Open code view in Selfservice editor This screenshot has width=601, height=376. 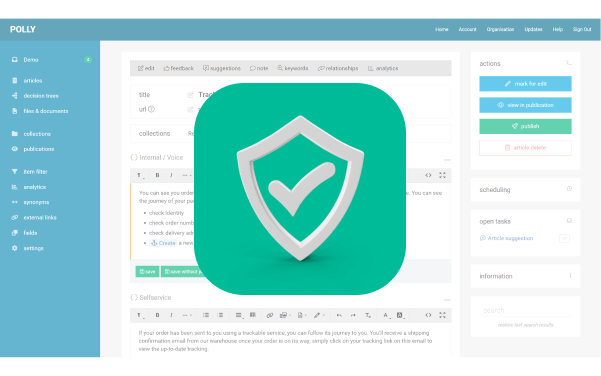[x=428, y=315]
